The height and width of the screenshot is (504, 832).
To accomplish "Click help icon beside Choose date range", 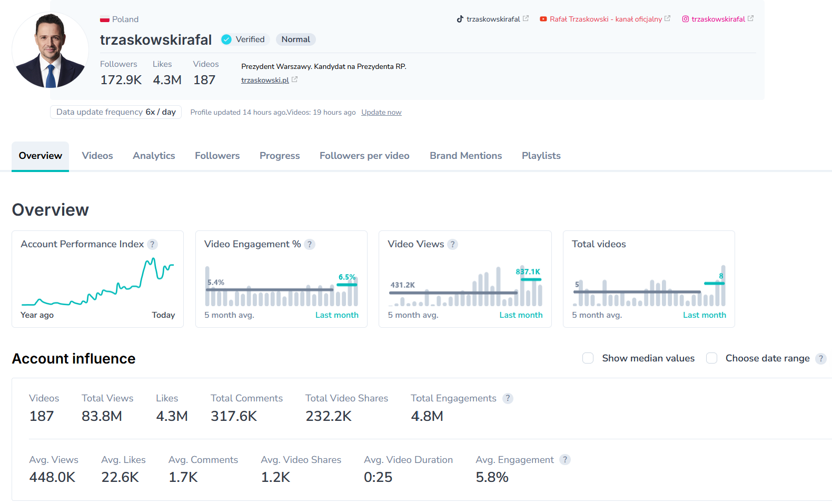I will (x=820, y=358).
